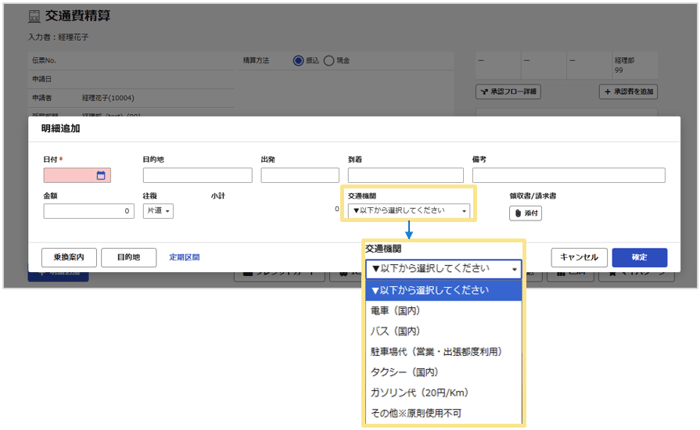700x430 pixels.
Task: Focus the 到着 input field
Action: pyautogui.click(x=406, y=175)
